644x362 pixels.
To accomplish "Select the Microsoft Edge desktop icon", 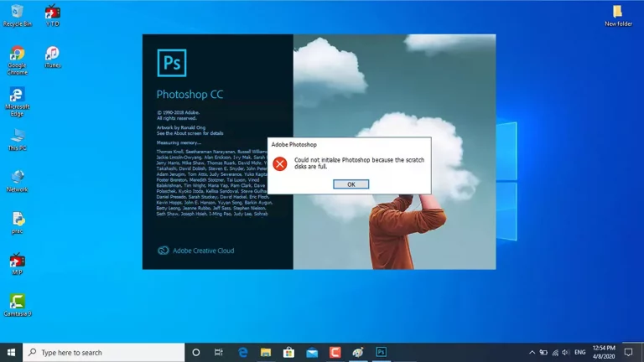I will coord(18,101).
